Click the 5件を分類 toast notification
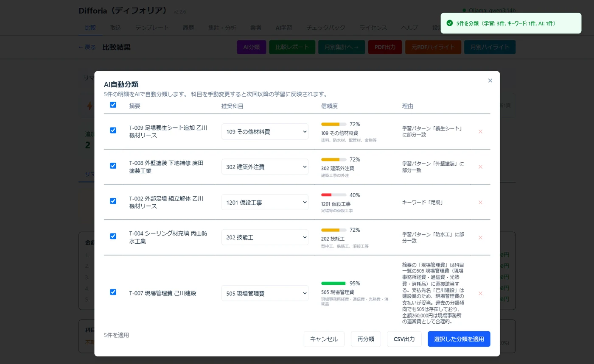 pos(510,23)
